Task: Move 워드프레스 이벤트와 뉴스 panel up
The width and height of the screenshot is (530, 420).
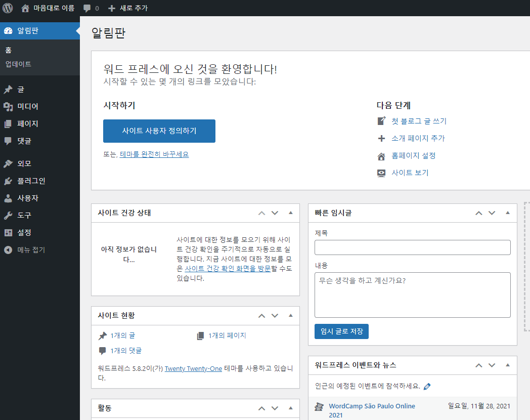Action: pyautogui.click(x=478, y=365)
